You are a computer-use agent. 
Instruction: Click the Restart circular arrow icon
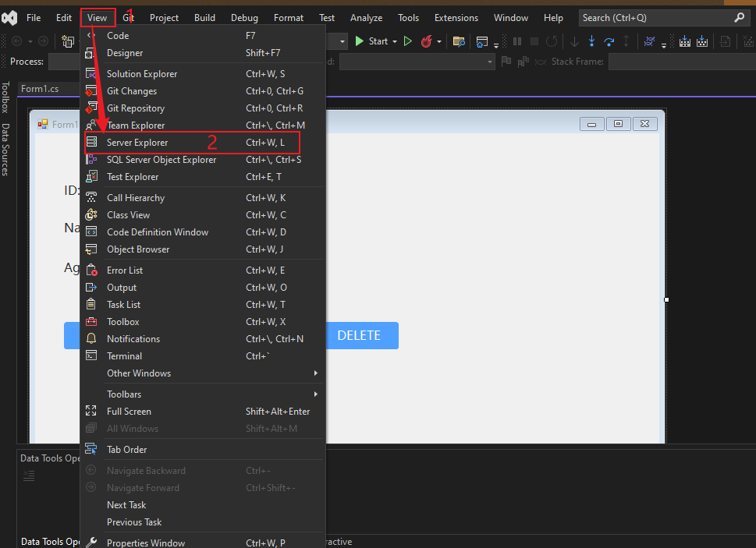point(552,41)
